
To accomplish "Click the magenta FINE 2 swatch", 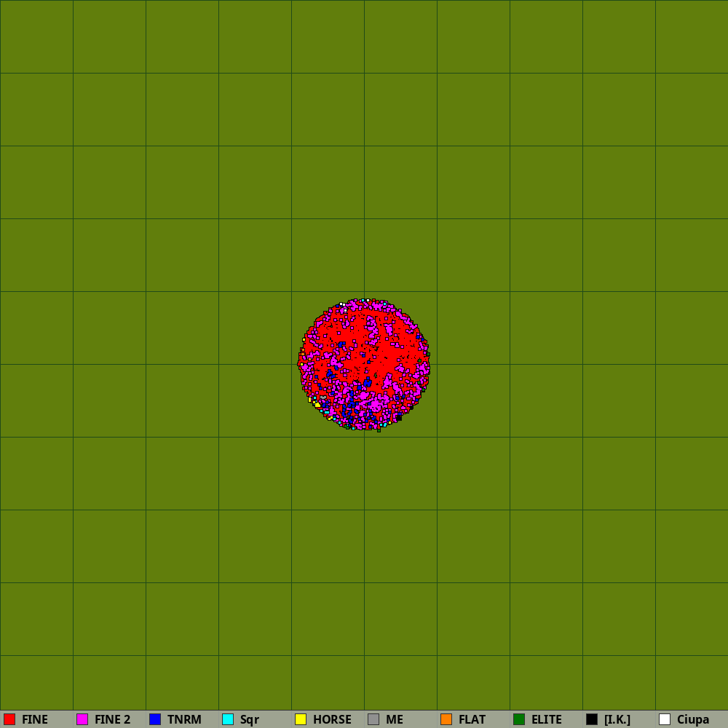I will point(82,719).
